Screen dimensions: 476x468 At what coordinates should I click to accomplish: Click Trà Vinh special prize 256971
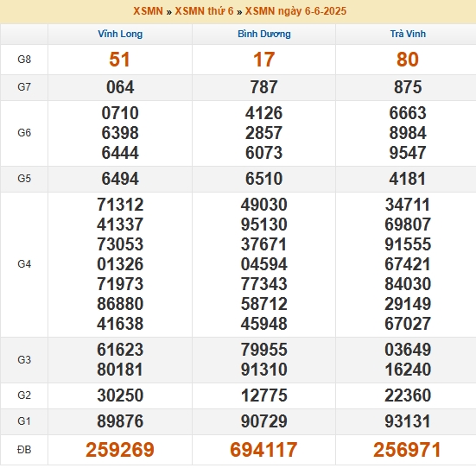point(407,450)
